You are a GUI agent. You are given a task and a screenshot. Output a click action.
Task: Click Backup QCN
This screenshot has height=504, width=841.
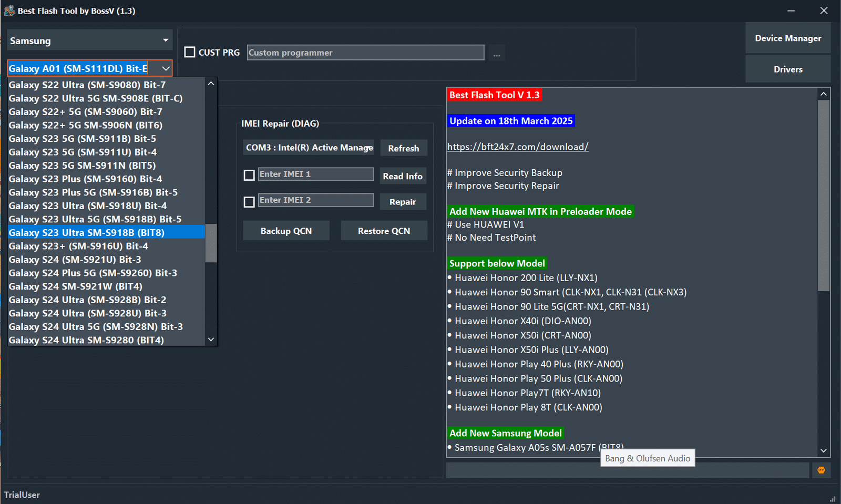(286, 231)
